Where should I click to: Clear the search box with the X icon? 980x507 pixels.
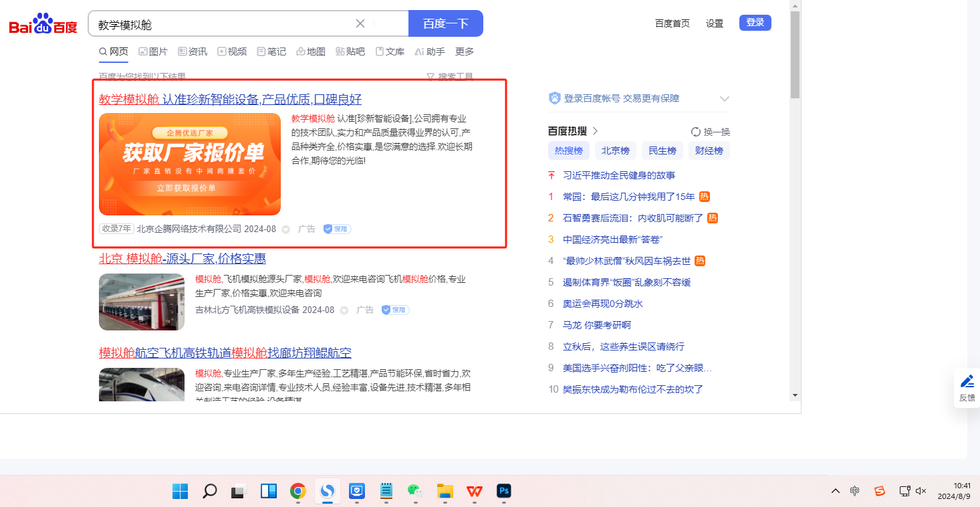tap(360, 23)
